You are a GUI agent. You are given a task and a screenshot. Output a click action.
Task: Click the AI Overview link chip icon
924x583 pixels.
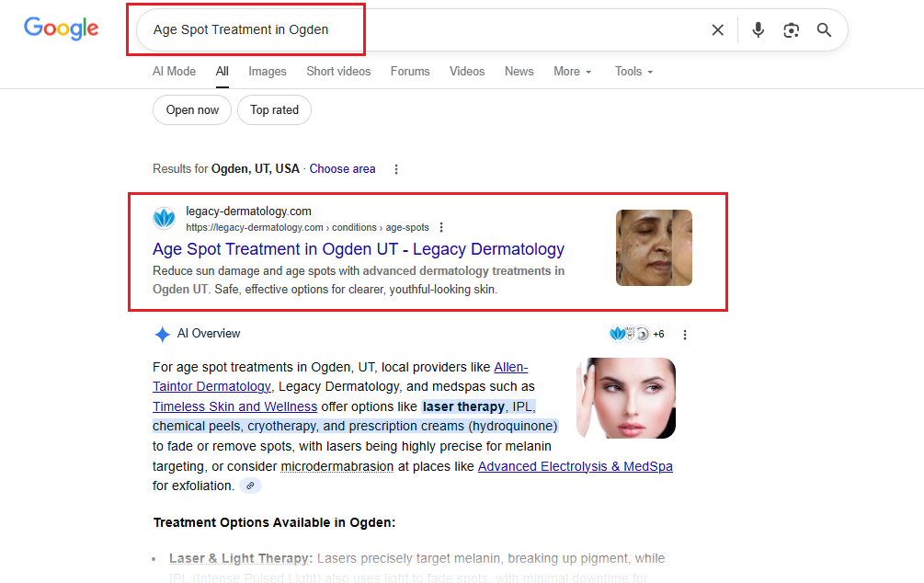click(x=250, y=486)
